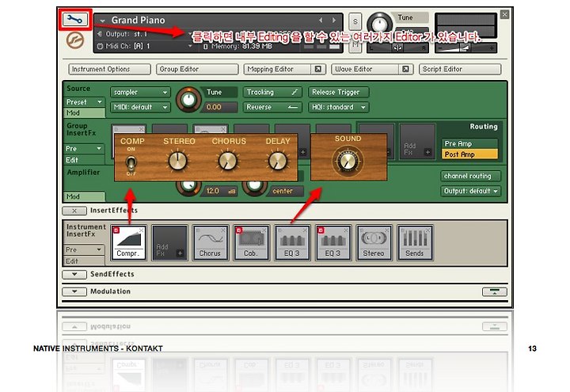570x392 pixels.
Task: Select Pre Amp routing
Action: point(469,143)
